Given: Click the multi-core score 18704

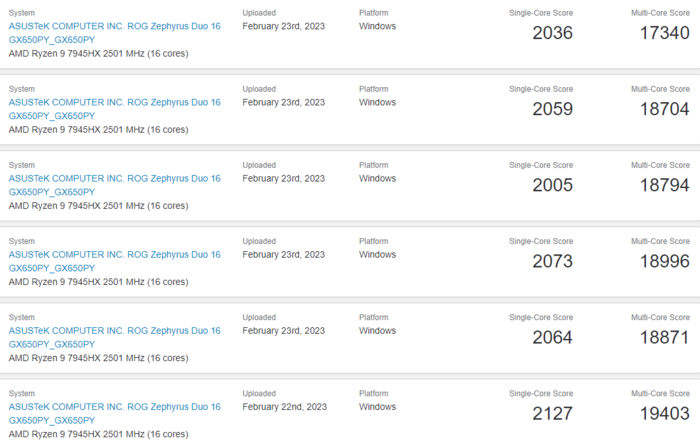Looking at the screenshot, I should click(665, 109).
